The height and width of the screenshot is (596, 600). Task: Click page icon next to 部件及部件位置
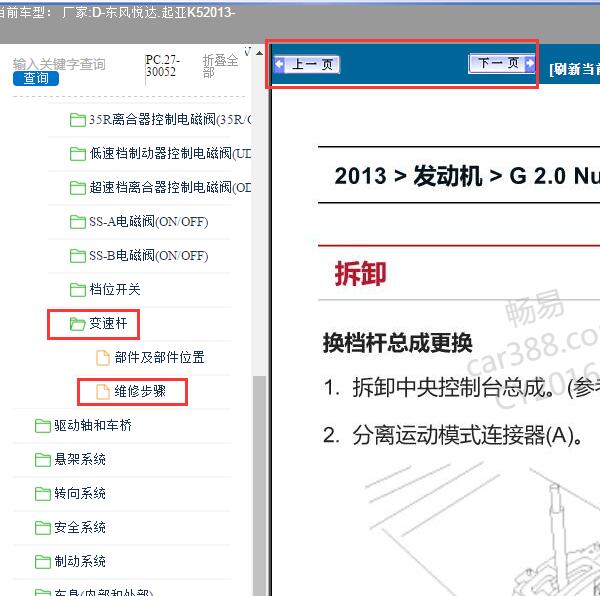(x=103, y=358)
